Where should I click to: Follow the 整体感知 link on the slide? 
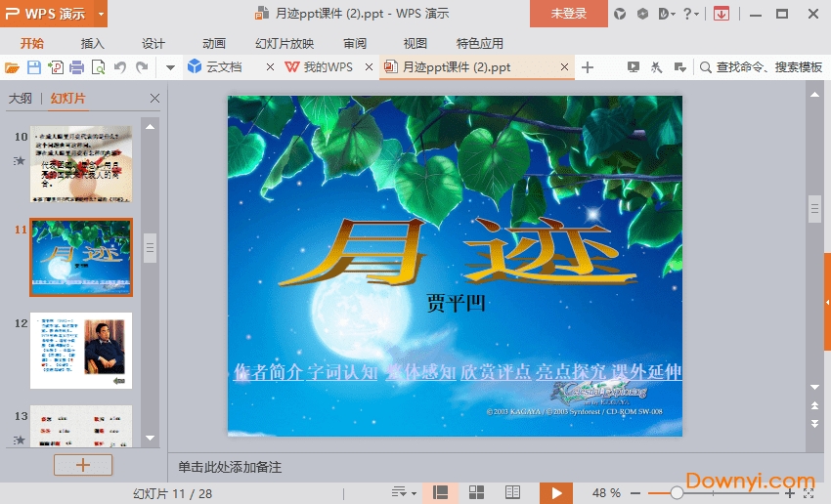420,372
